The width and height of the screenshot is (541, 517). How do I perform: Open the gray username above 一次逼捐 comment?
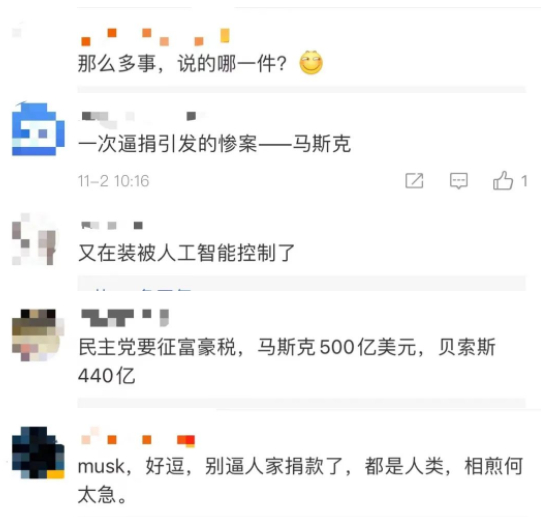[143, 116]
